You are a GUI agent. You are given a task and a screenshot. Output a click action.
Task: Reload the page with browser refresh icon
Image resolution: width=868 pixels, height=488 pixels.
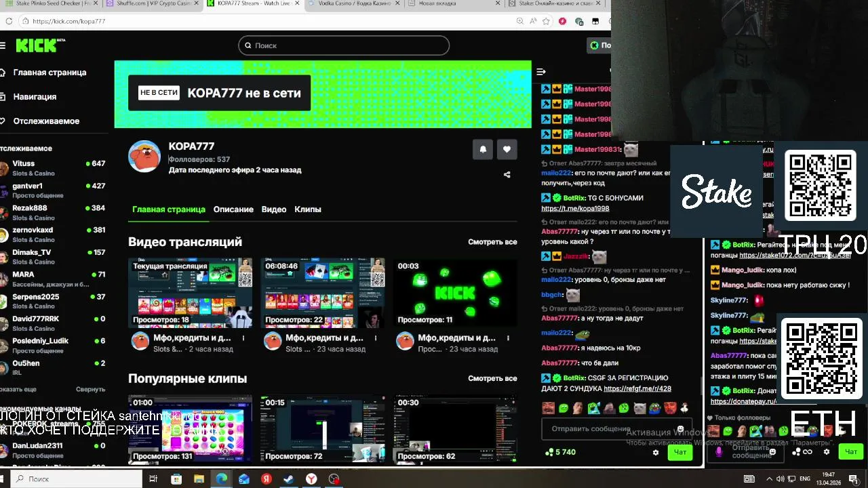[9, 21]
